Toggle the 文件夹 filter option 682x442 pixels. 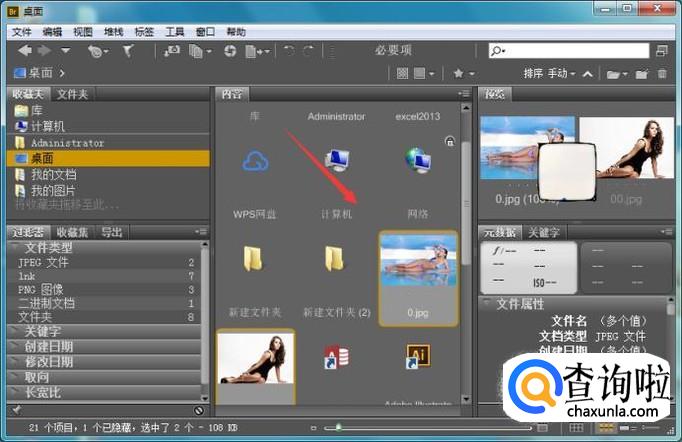36,316
